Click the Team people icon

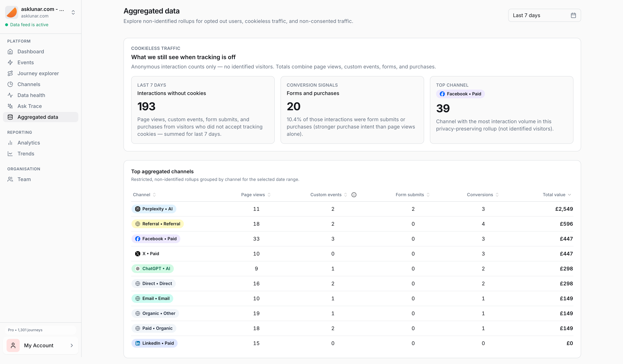pos(10,179)
